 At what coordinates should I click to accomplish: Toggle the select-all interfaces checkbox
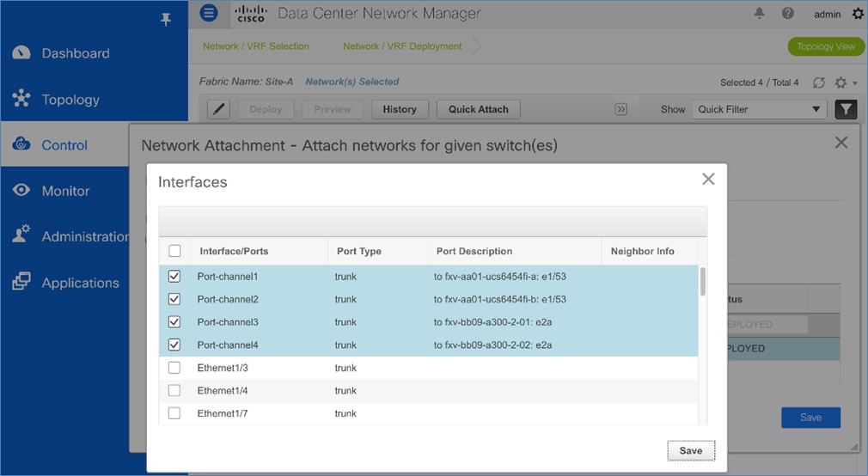tap(174, 251)
